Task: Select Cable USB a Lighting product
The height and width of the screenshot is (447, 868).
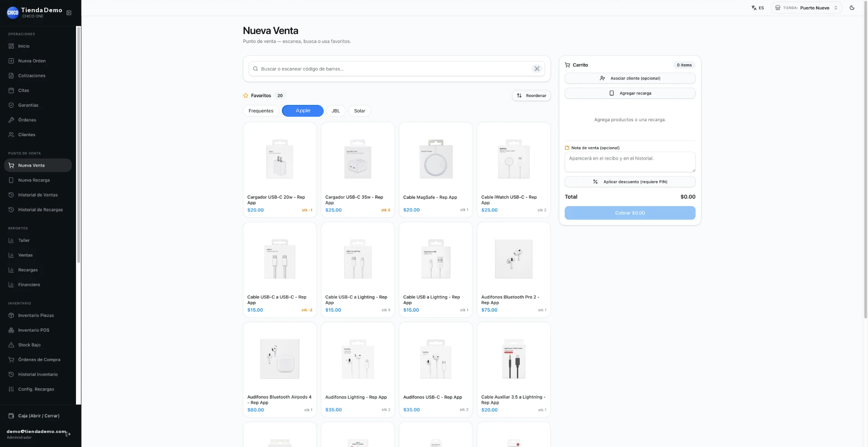Action: [436, 270]
